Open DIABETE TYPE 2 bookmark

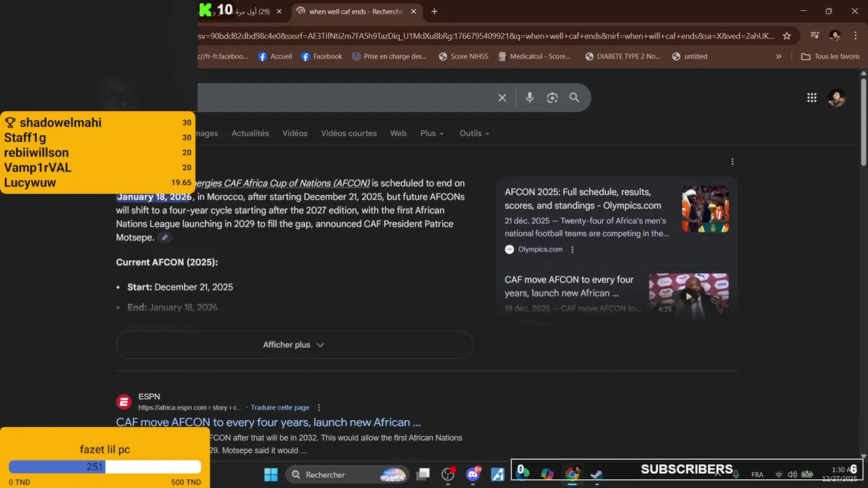pos(623,57)
